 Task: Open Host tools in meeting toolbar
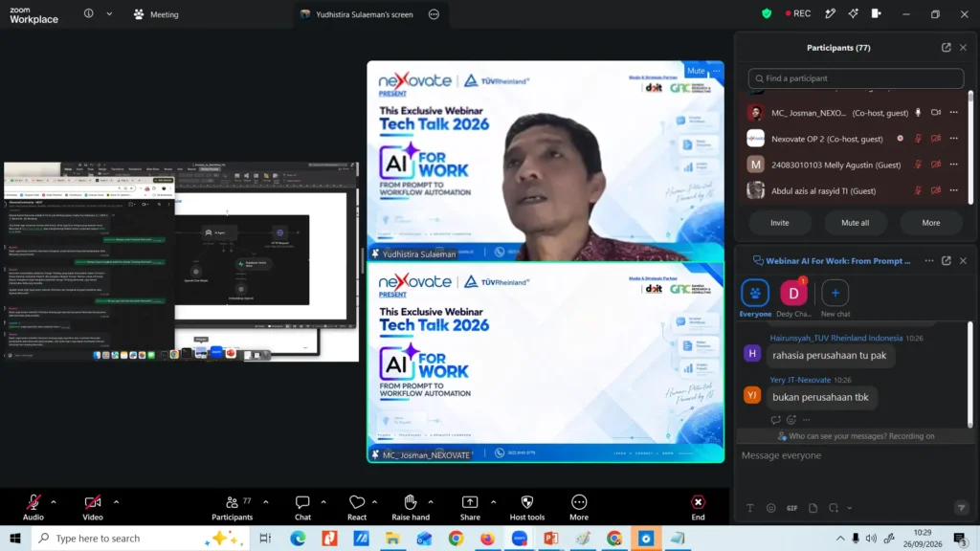pyautogui.click(x=527, y=507)
